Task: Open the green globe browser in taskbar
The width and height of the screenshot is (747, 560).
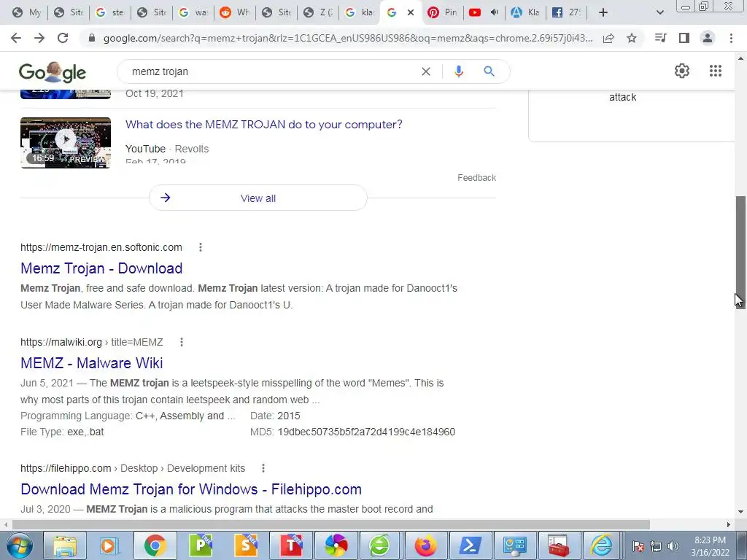Action: coord(381,545)
